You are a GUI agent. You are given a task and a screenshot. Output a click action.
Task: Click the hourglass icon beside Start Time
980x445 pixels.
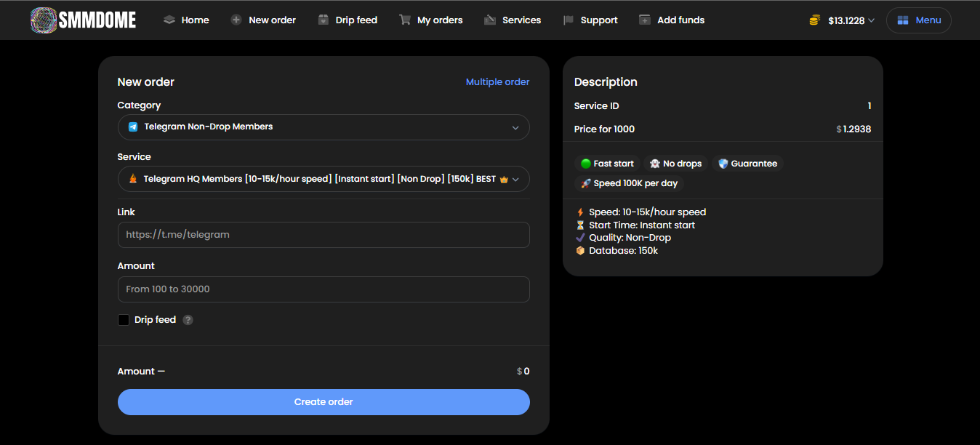[x=580, y=225]
